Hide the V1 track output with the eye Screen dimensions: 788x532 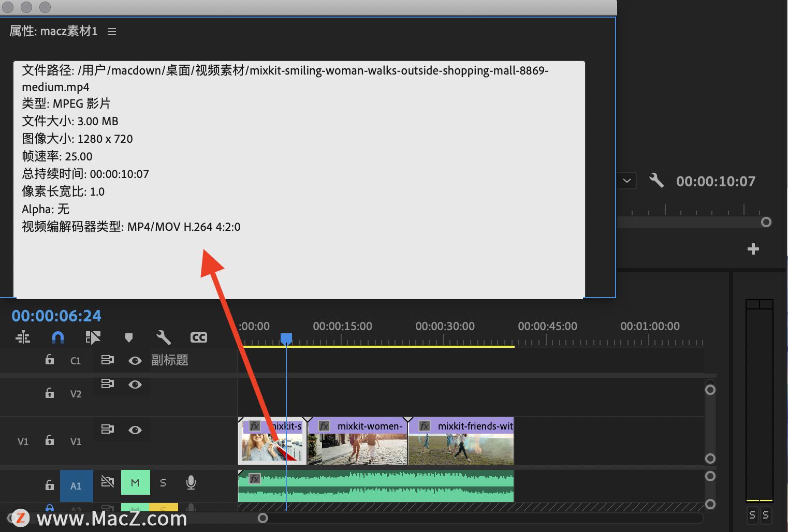(135, 430)
